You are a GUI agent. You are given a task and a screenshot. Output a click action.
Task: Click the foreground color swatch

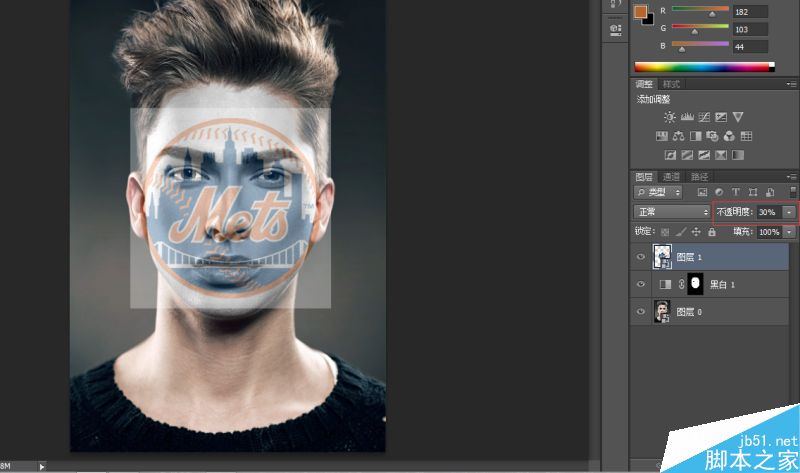[640, 12]
